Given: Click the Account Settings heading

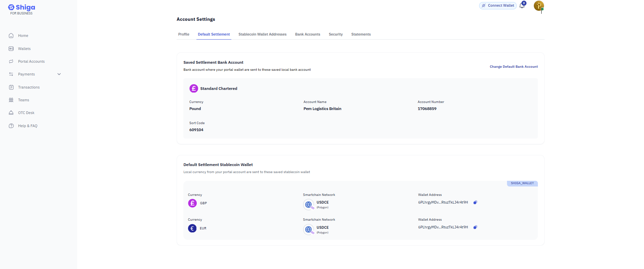Looking at the screenshot, I should pos(196,19).
